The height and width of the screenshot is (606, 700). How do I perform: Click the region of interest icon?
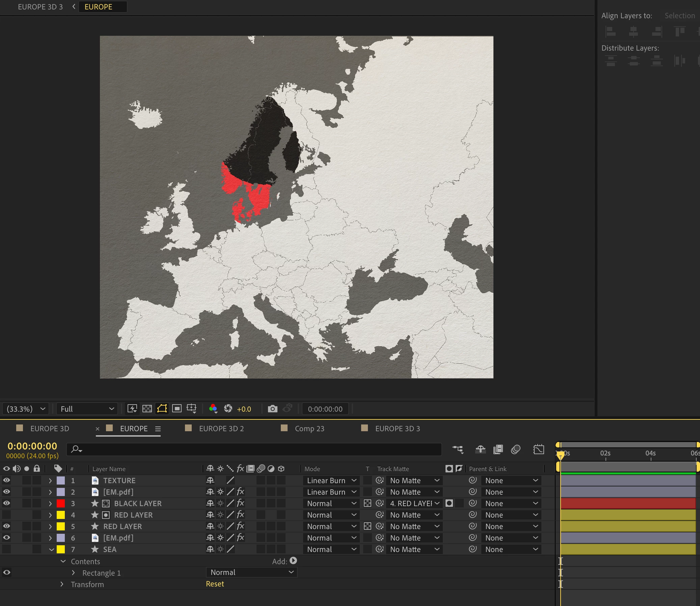pos(177,409)
